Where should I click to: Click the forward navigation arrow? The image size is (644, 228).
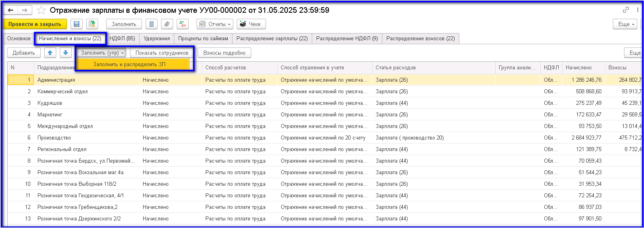pos(25,10)
